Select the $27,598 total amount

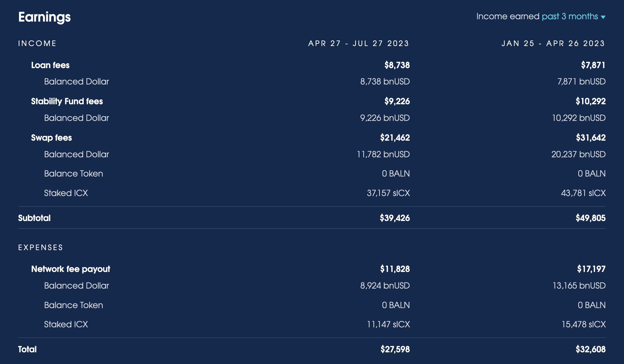point(395,349)
